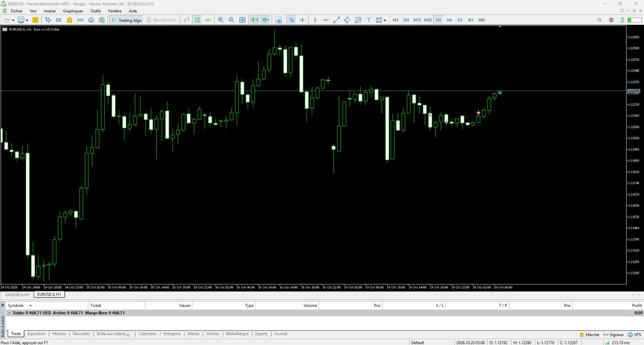This screenshot has height=345, width=644.
Task: Select the M15 timeframe
Action: point(417,20)
